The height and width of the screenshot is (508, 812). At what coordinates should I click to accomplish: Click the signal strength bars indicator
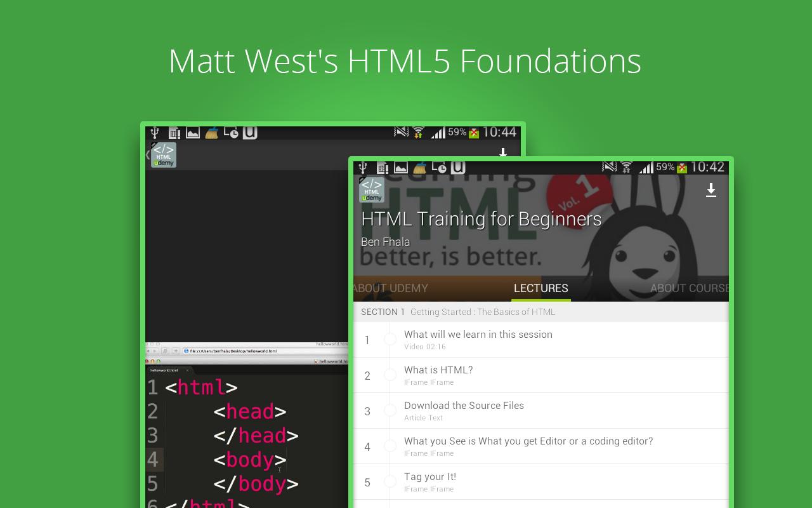pos(646,167)
